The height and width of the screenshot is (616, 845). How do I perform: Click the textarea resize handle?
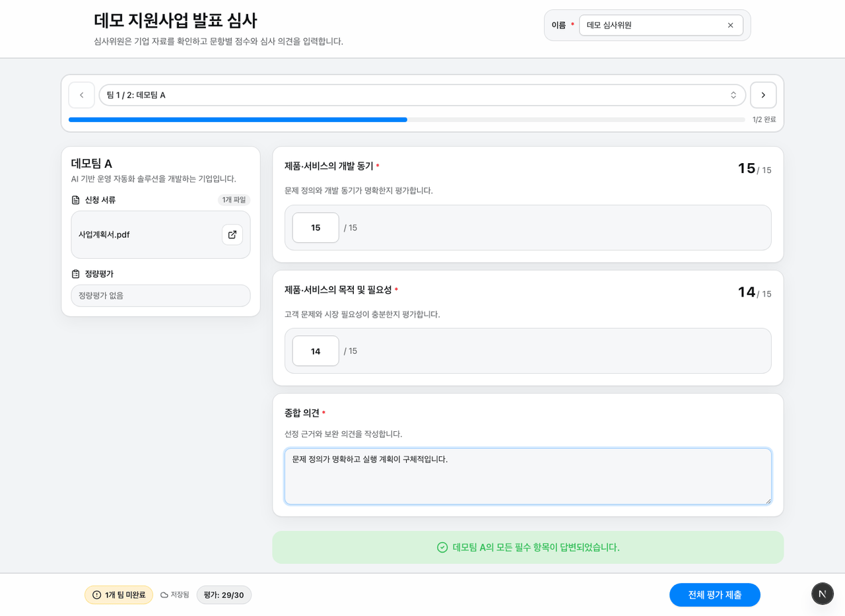click(767, 500)
